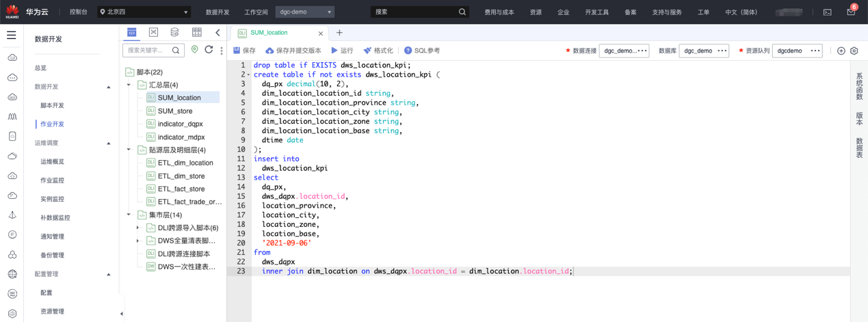The height and width of the screenshot is (322, 868).
Task: Click the search icon in top search bar
Action: (x=462, y=12)
